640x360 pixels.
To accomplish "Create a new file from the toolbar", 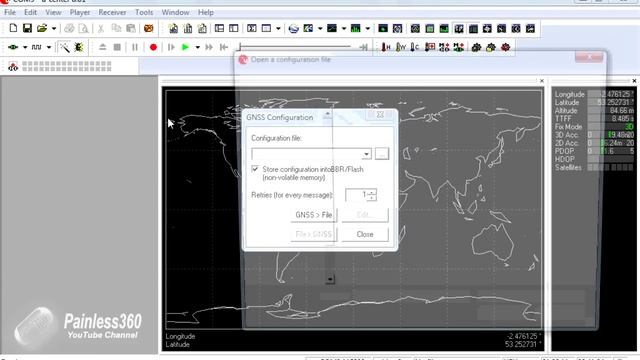I will point(13,28).
